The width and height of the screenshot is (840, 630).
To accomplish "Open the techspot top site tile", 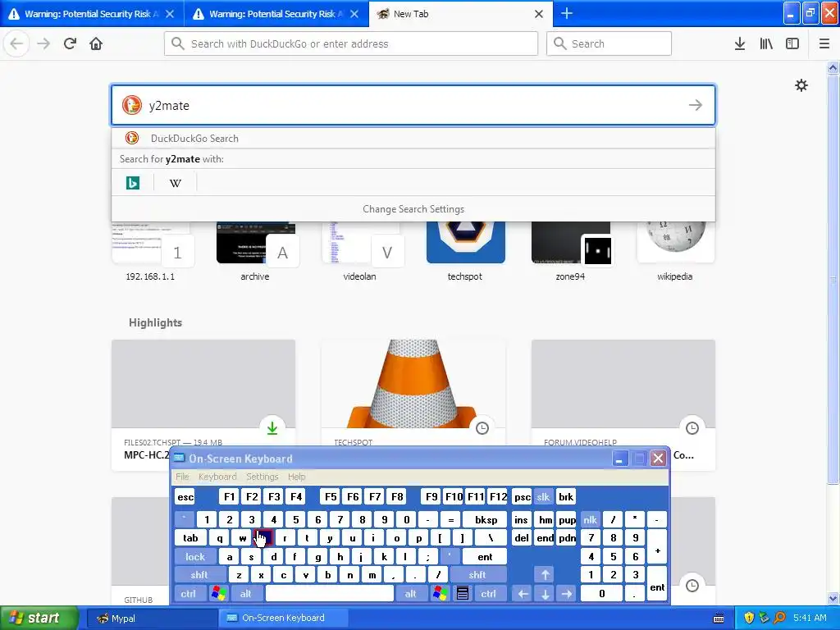I will click(x=465, y=252).
